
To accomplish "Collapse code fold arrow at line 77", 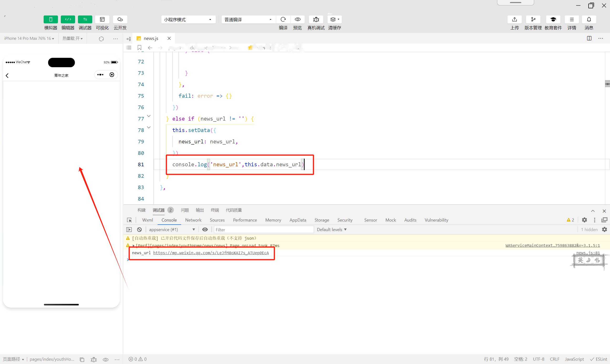I will pyautogui.click(x=149, y=116).
